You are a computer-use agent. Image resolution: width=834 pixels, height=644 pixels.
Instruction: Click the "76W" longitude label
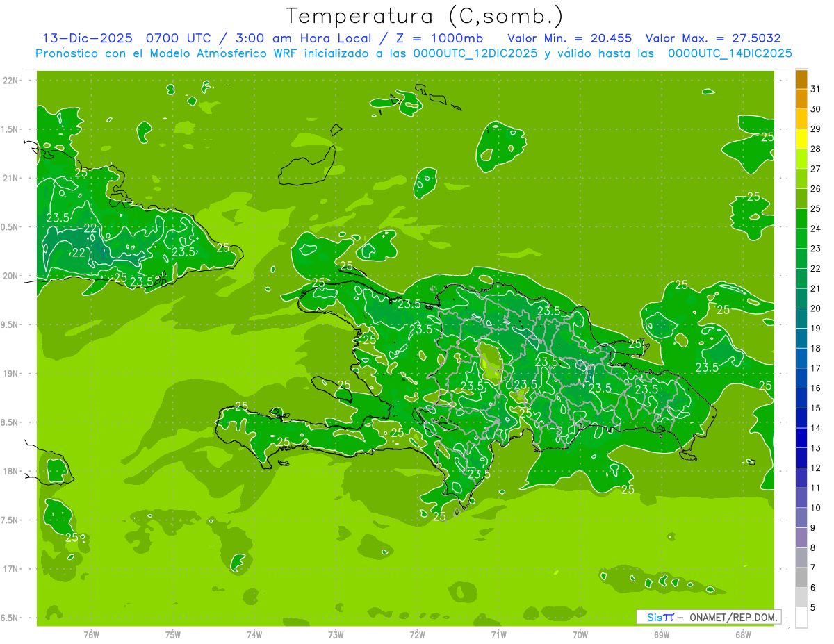point(91,635)
